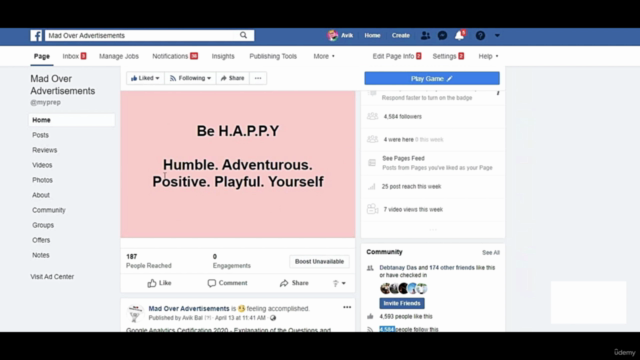Open the Following dropdown button
The image size is (640, 360).
tap(190, 78)
